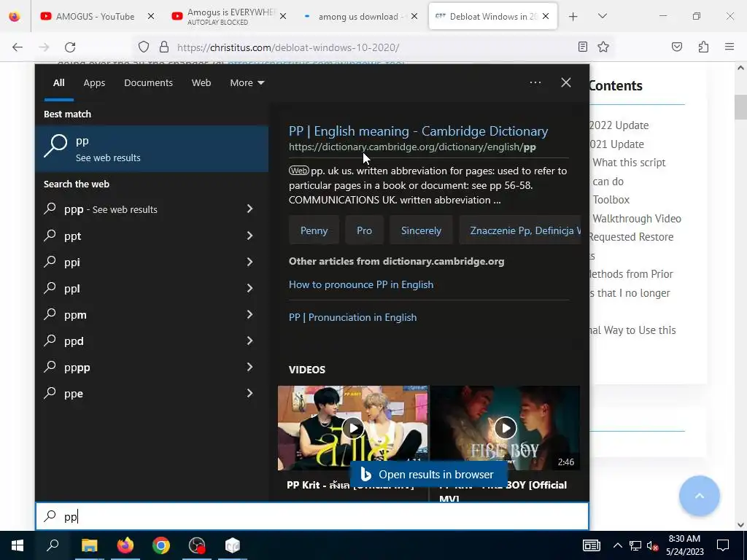This screenshot has height=560, width=747.
Task: Select the Web search filter
Action: tap(201, 83)
